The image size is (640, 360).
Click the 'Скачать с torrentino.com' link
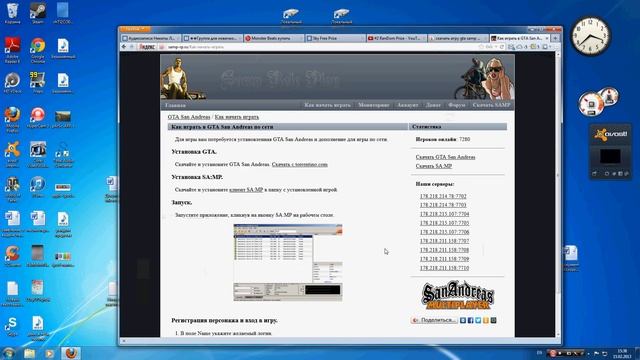coord(300,164)
